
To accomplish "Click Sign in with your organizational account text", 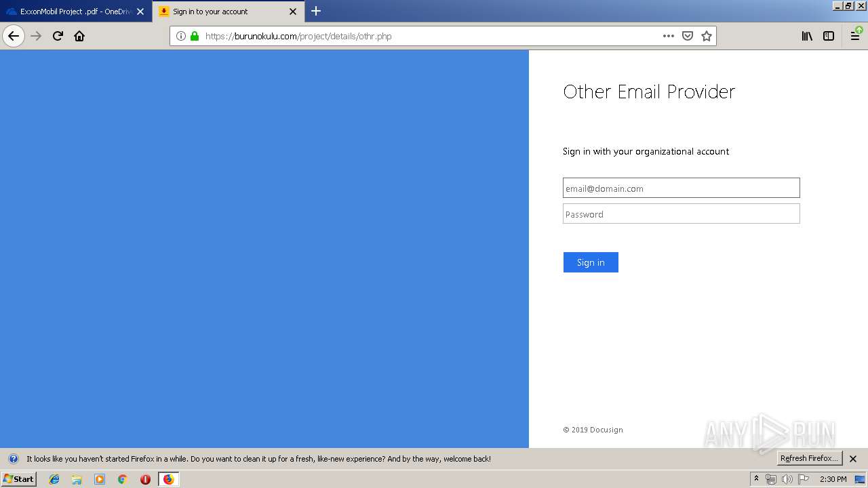I will click(646, 151).
